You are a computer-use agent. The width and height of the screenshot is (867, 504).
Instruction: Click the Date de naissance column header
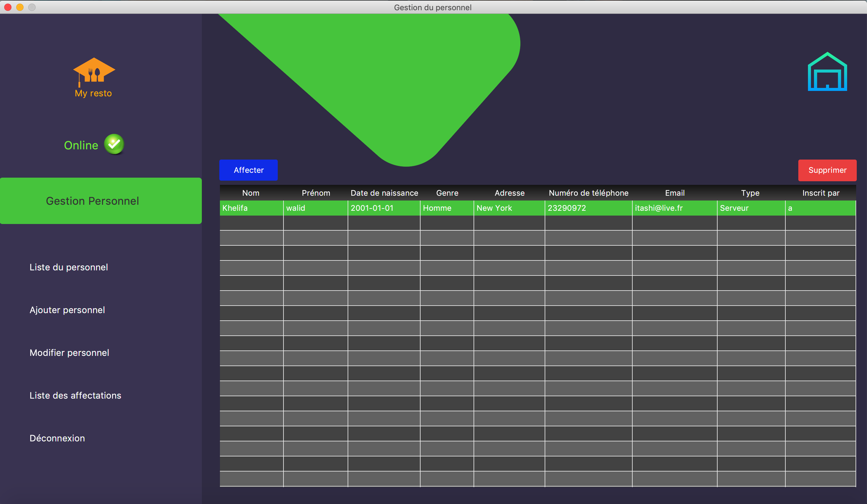(384, 193)
